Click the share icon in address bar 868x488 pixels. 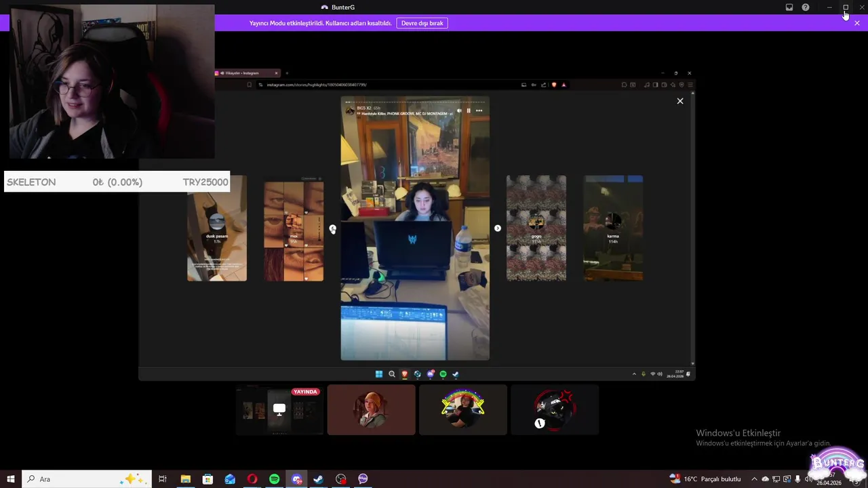pyautogui.click(x=544, y=85)
